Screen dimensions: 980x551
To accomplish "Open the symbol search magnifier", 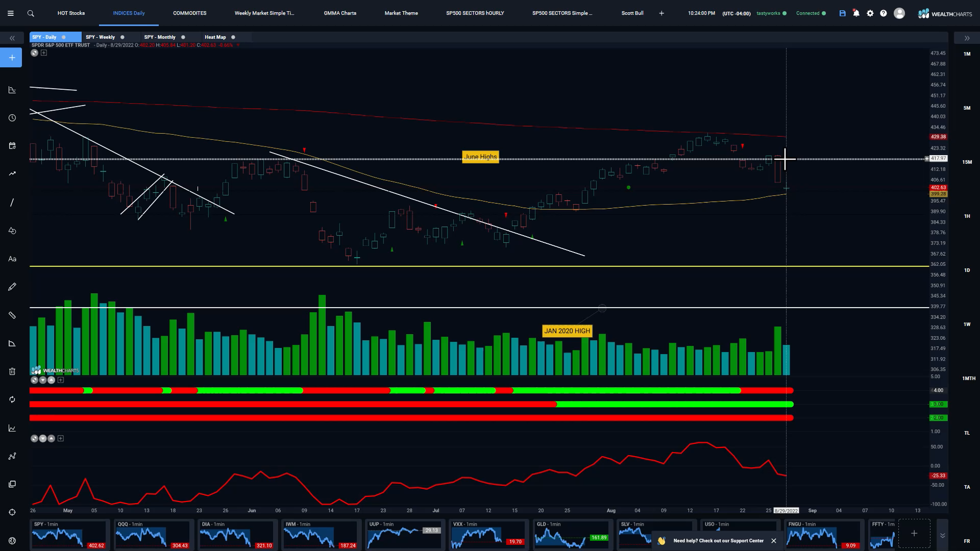I will click(x=31, y=13).
